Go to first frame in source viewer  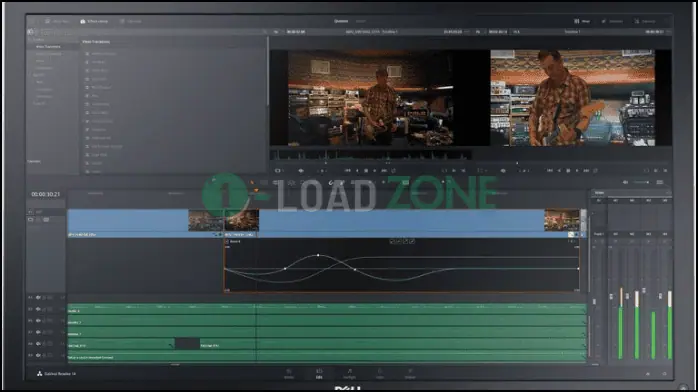point(348,170)
